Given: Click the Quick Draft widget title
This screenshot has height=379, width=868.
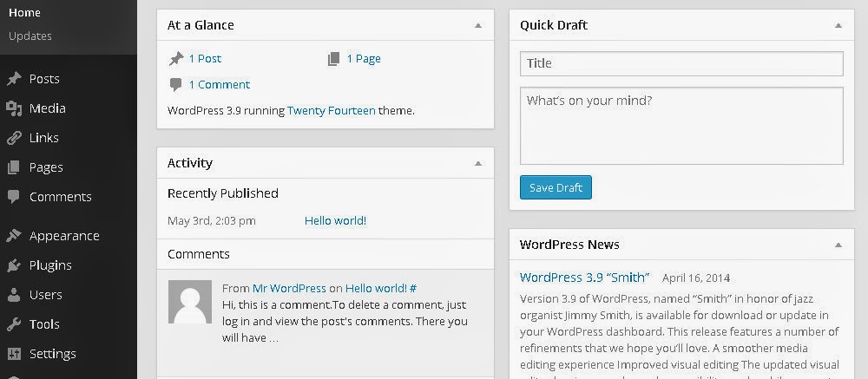Looking at the screenshot, I should click(x=554, y=25).
